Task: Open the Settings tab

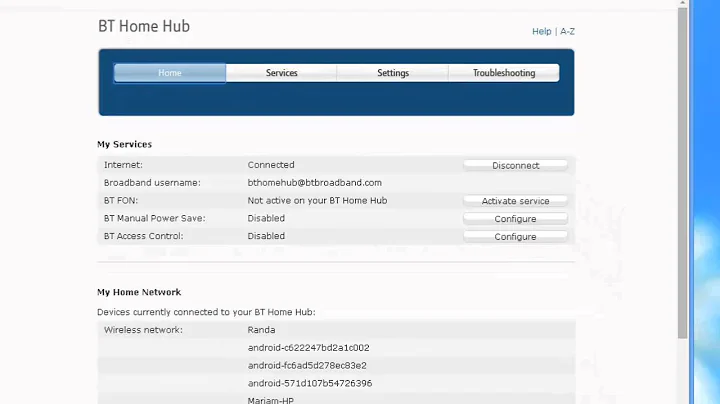Action: (393, 73)
